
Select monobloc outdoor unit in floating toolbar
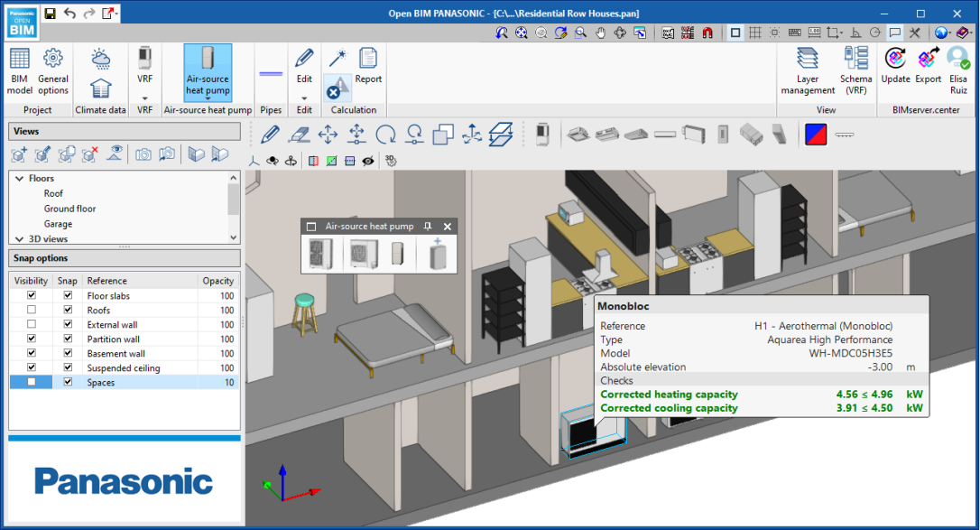point(320,255)
